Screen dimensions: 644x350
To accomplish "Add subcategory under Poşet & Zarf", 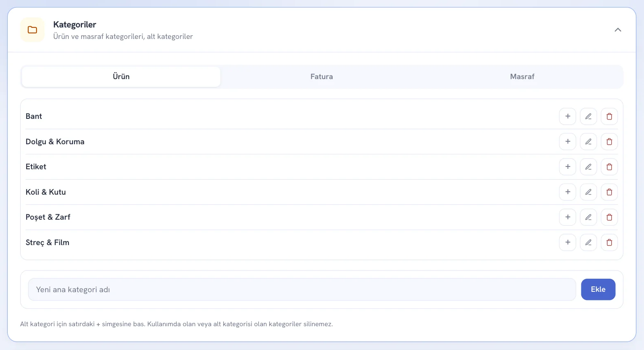I will 567,217.
